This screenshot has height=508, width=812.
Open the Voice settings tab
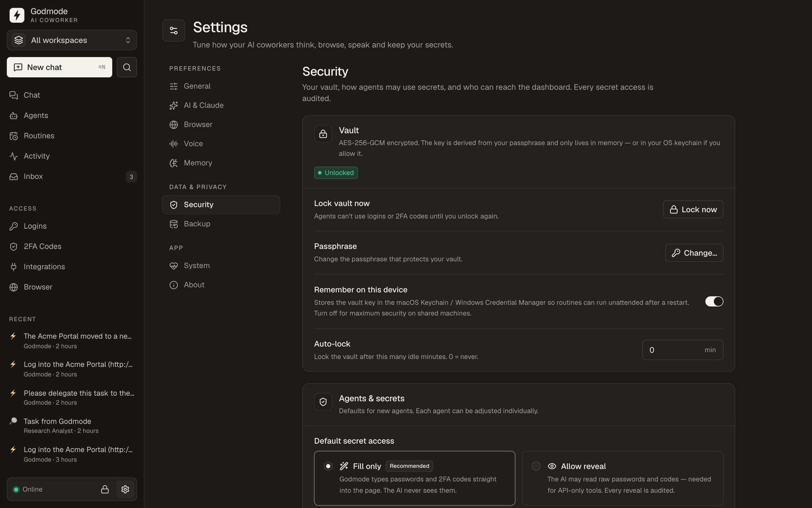[221, 143]
